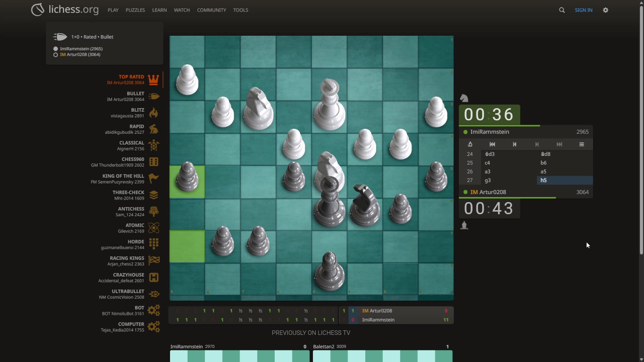Select the Rapid rabbit icon
Image resolution: width=644 pixels, height=362 pixels.
tap(154, 129)
